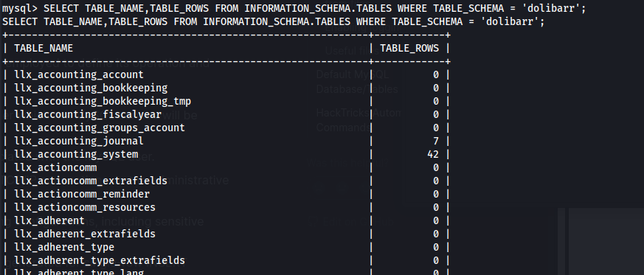Select llx_actioncomm_resources table name
The height and width of the screenshot is (275, 644).
click(85, 207)
